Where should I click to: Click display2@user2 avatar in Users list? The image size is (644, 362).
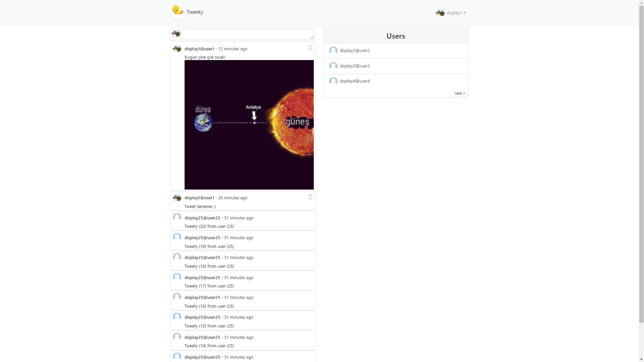[333, 51]
